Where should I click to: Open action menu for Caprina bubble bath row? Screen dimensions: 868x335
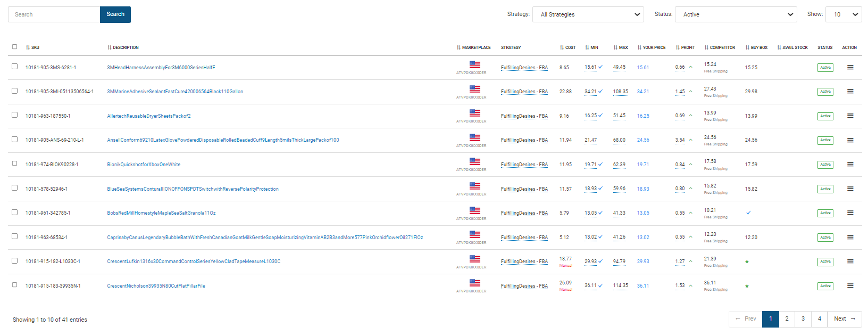tap(850, 238)
